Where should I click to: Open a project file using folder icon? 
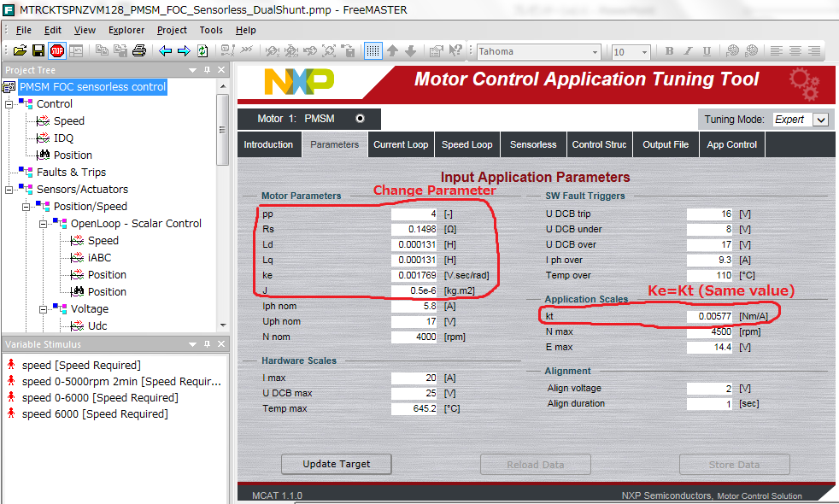[x=20, y=51]
